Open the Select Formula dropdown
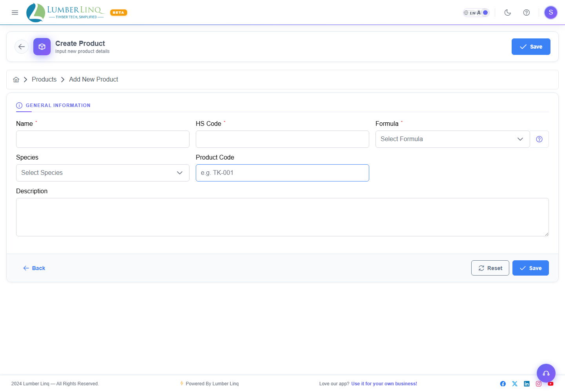 click(453, 139)
